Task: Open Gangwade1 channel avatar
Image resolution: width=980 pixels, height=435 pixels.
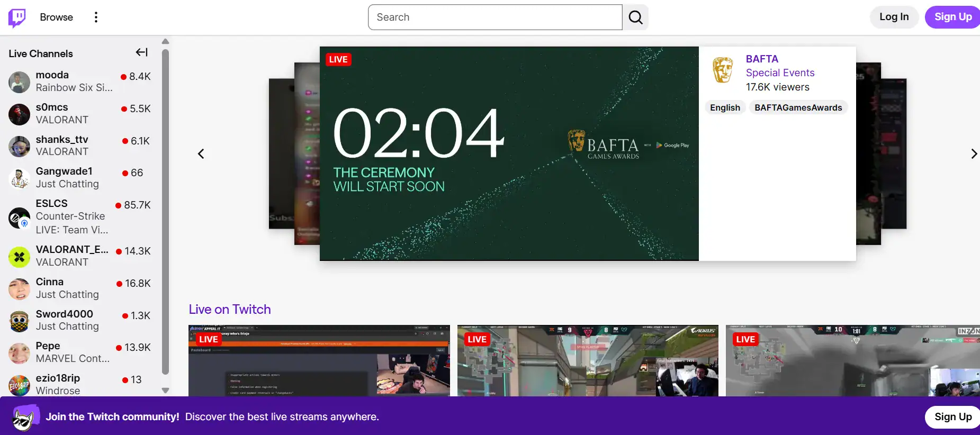Action: click(19, 178)
